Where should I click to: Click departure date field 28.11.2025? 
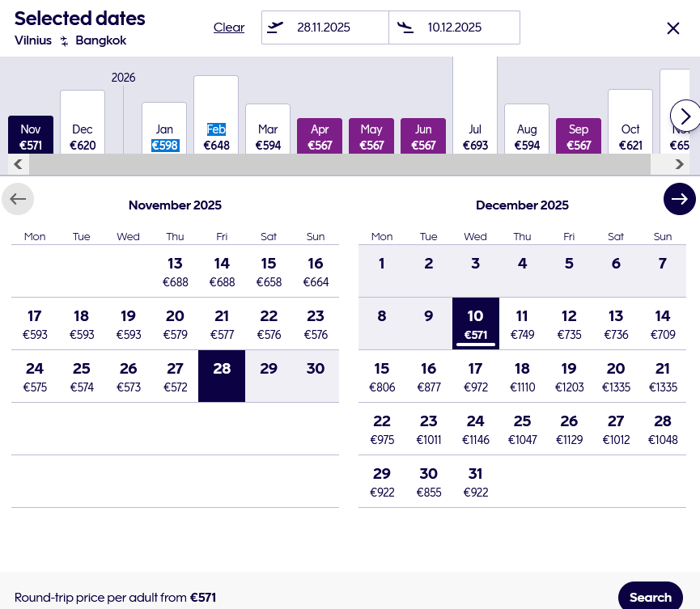coord(324,27)
